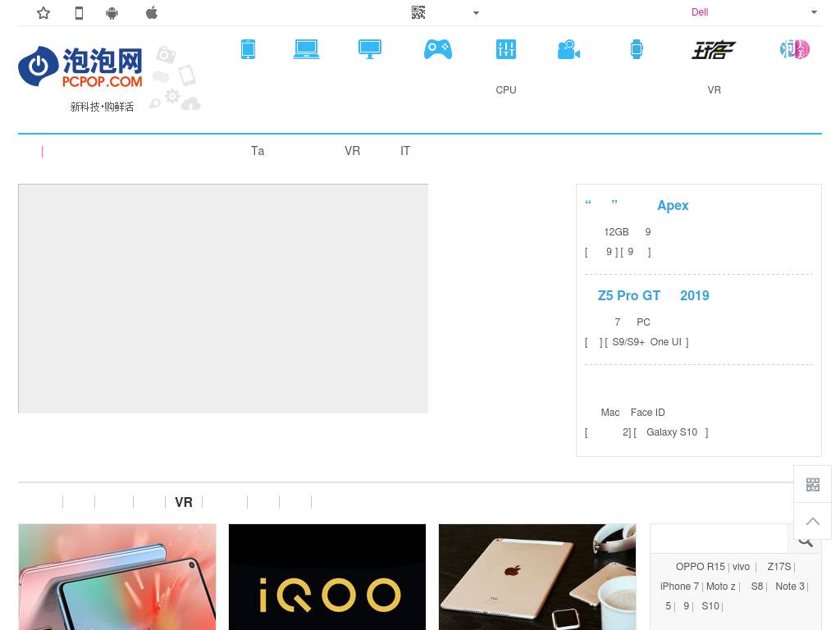Open the vivo hot search link

click(741, 567)
